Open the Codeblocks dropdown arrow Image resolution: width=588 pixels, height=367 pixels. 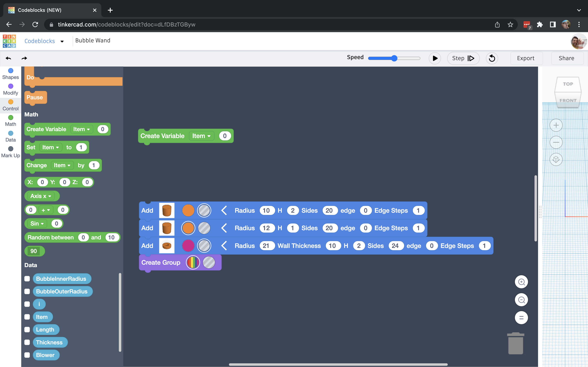tap(62, 42)
